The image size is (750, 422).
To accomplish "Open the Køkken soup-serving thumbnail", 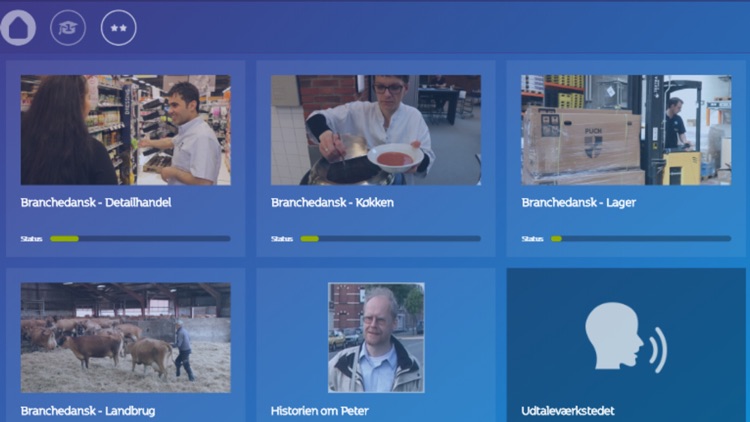I will point(376,130).
